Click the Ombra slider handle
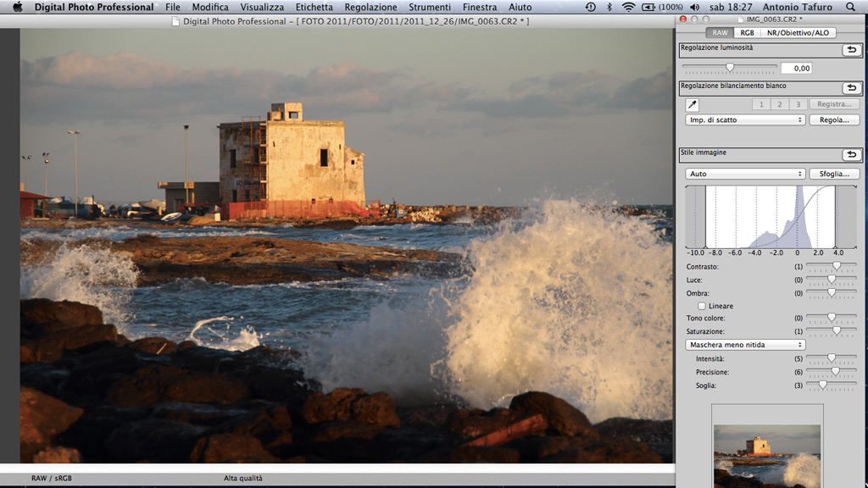Viewport: 868px width, 488px height. (832, 293)
